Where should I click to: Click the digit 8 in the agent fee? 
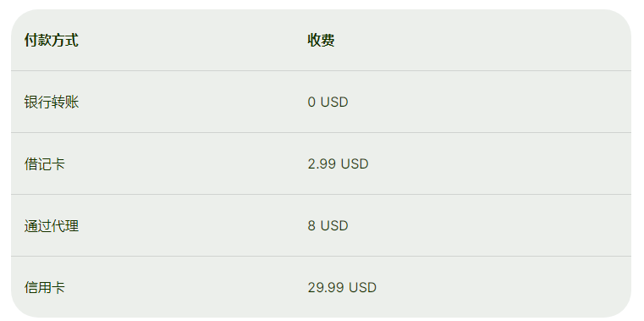[311, 225]
